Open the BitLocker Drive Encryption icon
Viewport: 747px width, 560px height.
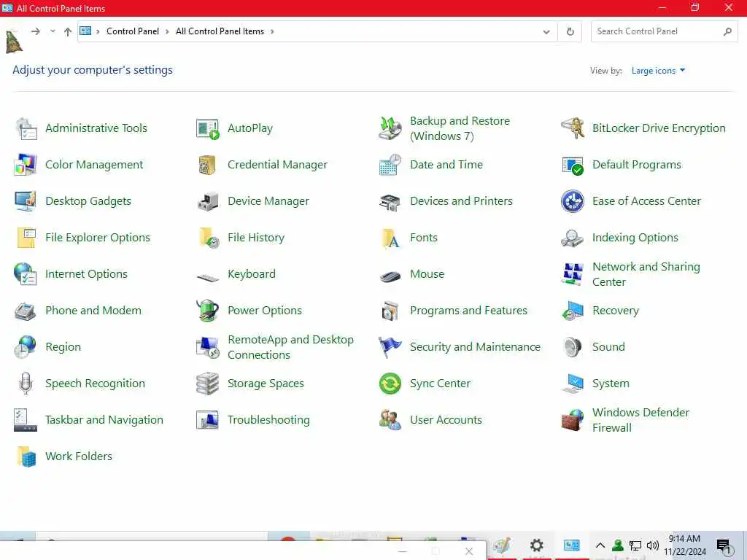[573, 128]
